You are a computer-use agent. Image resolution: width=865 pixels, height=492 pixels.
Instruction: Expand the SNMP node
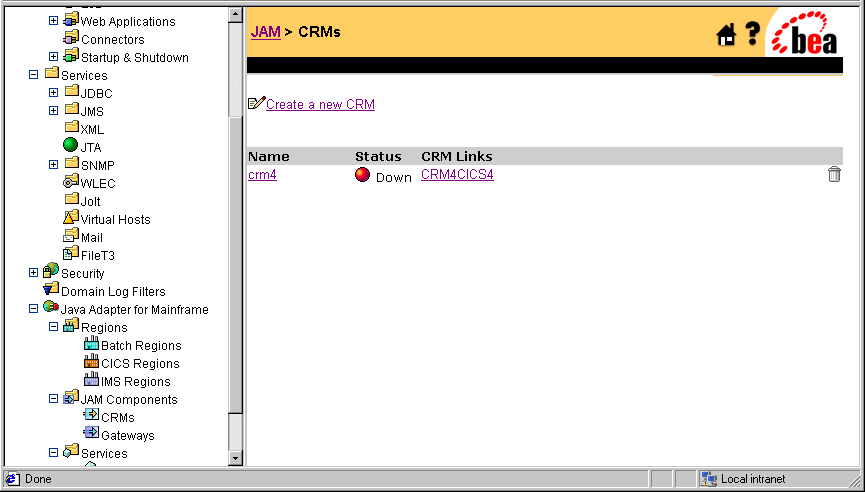tap(53, 164)
